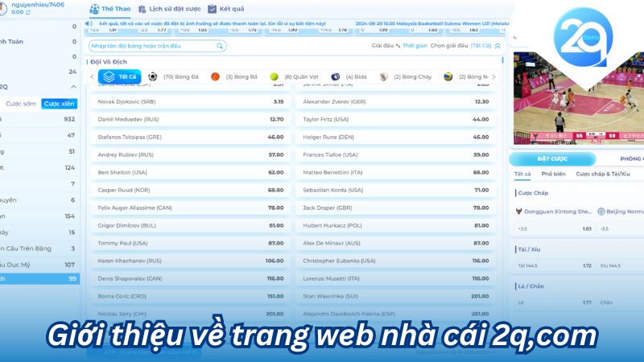Pick Tommy Paul (USA) at 87.00
The height and width of the screenshot is (362, 644).
(x=191, y=243)
